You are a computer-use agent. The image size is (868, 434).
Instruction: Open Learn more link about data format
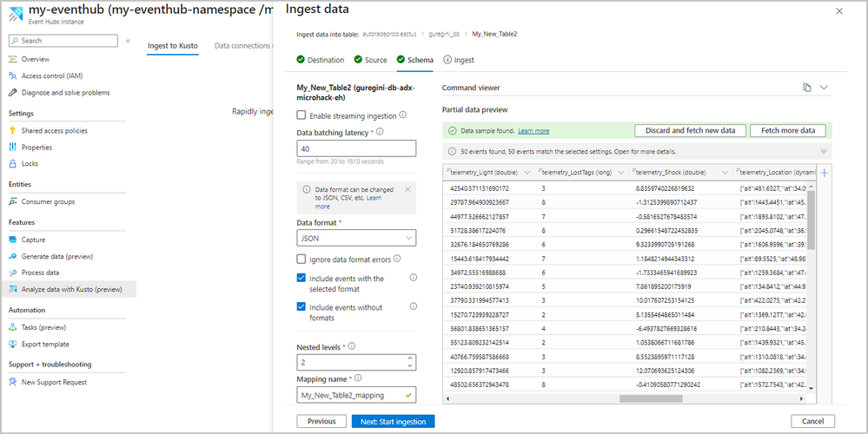348,201
